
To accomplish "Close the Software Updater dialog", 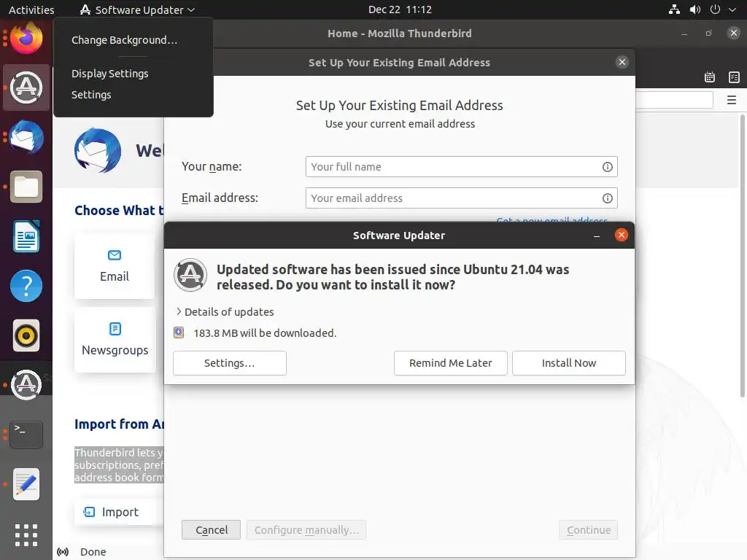I will pos(622,235).
